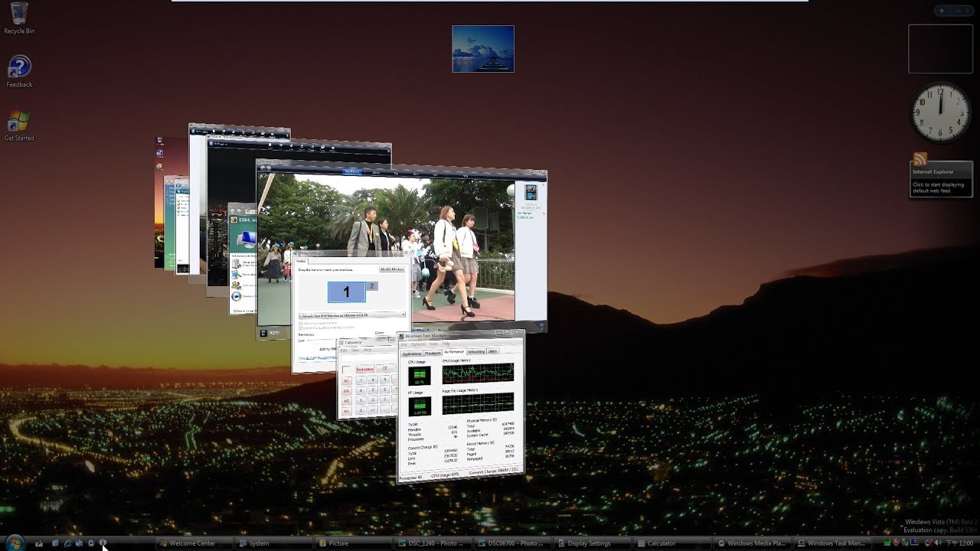This screenshot has width=980, height=551.
Task: Open Task Manager View menu
Action: (x=433, y=344)
